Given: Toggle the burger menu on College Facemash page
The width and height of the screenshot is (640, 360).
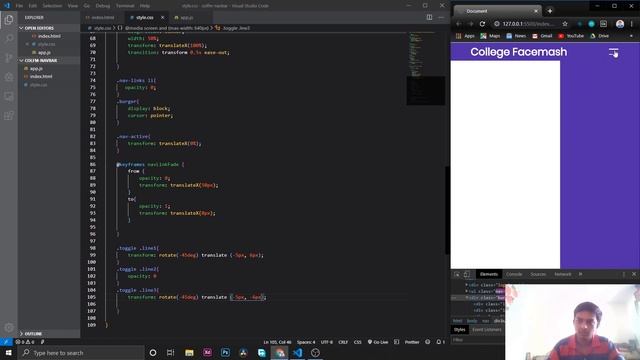Looking at the screenshot, I should point(613,52).
